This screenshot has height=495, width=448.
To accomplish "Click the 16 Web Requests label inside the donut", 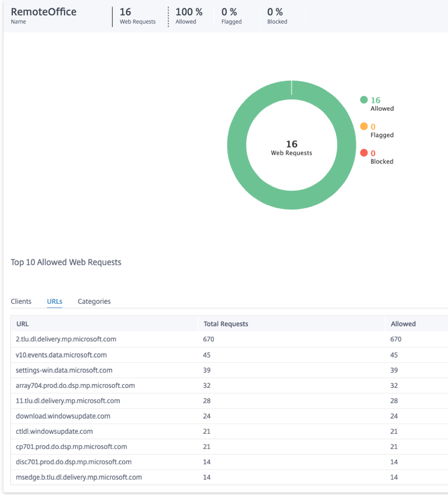I will 291,148.
